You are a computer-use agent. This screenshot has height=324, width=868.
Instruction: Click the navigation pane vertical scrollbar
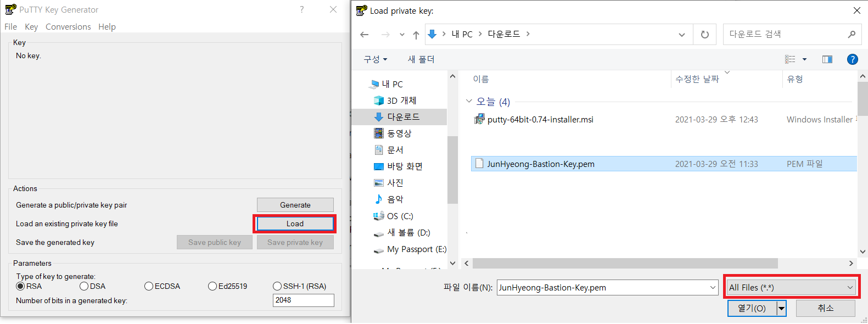pyautogui.click(x=452, y=170)
